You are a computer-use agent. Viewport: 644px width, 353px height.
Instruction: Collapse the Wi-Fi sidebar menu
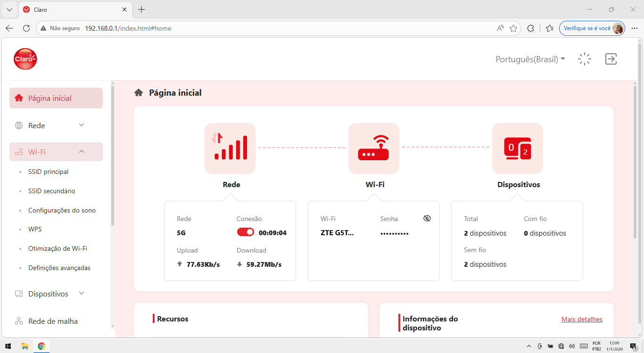coord(56,152)
